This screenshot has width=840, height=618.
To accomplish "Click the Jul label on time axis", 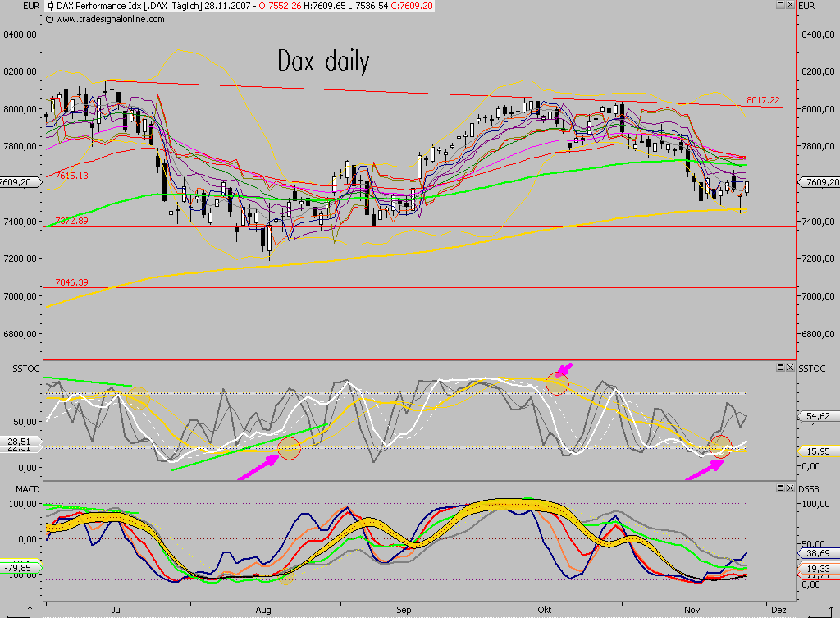I will (116, 610).
